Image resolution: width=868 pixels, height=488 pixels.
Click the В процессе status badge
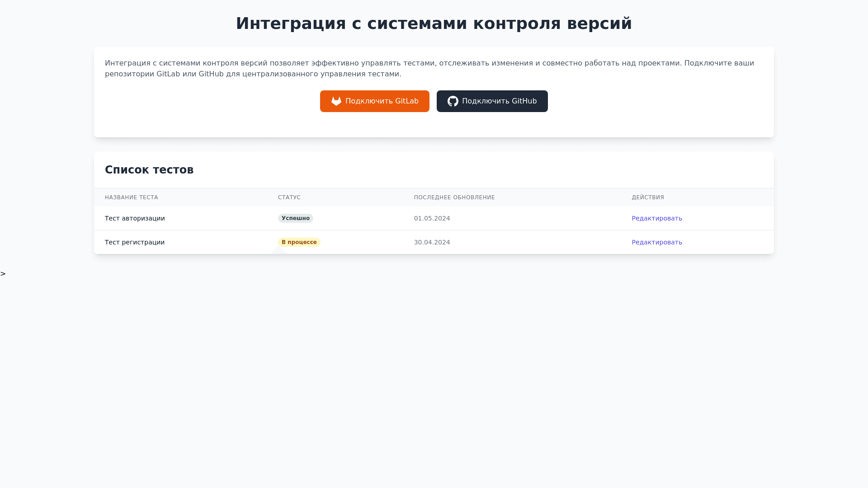299,242
